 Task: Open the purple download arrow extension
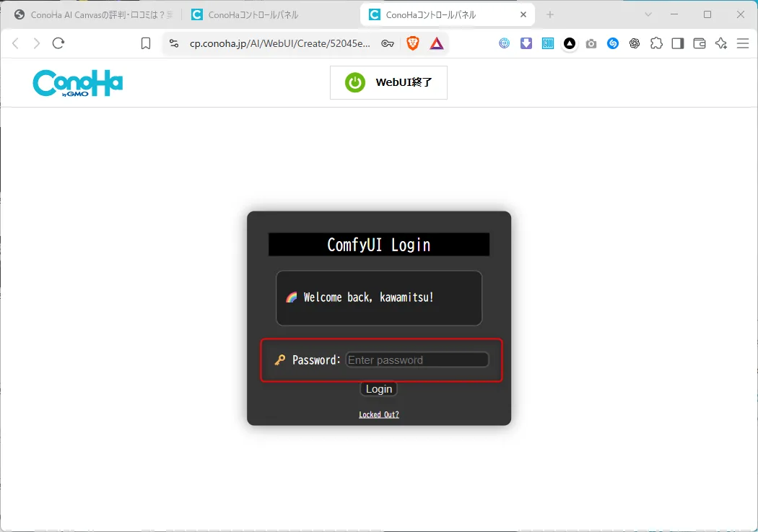[526, 43]
